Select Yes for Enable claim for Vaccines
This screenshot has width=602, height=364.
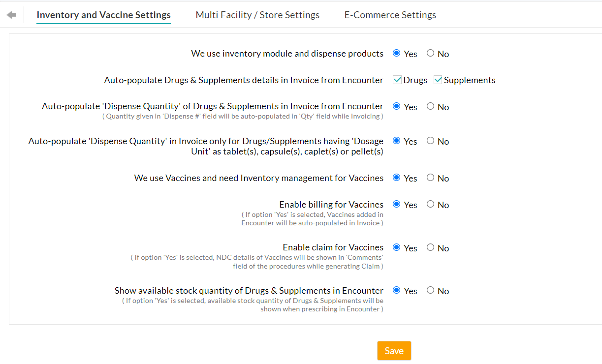(397, 247)
